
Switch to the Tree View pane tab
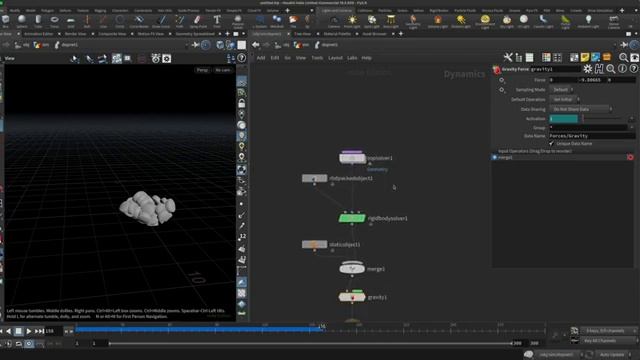tap(302, 34)
